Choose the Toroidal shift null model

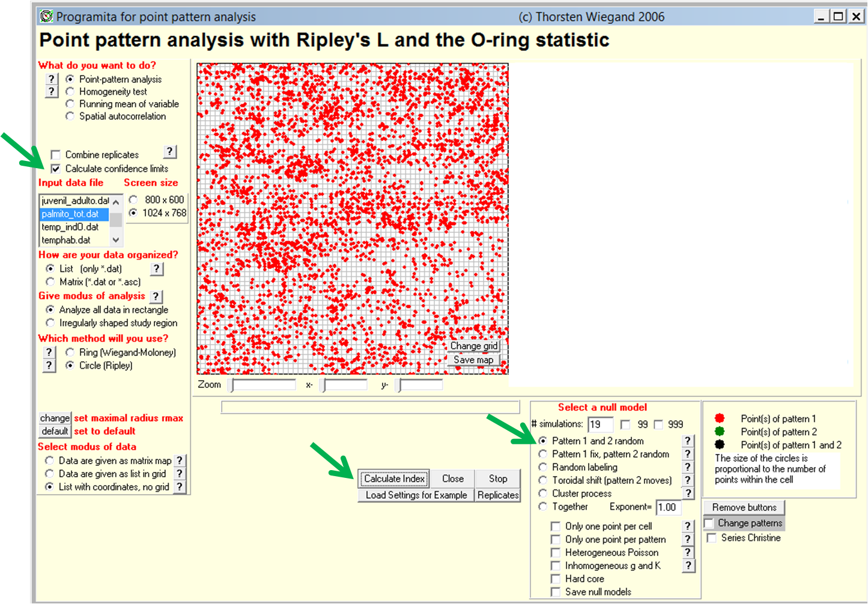click(x=543, y=480)
